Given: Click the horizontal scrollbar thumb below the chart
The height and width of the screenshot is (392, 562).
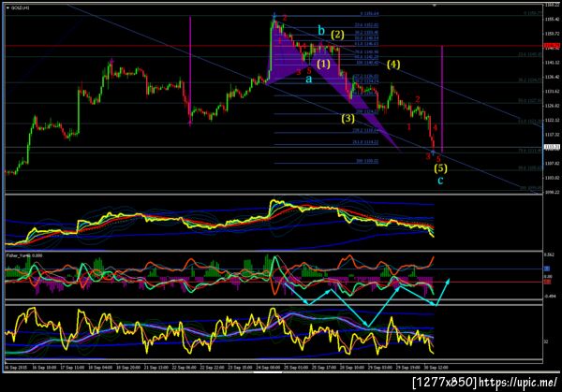Looking at the screenshot, I should 268,372.
